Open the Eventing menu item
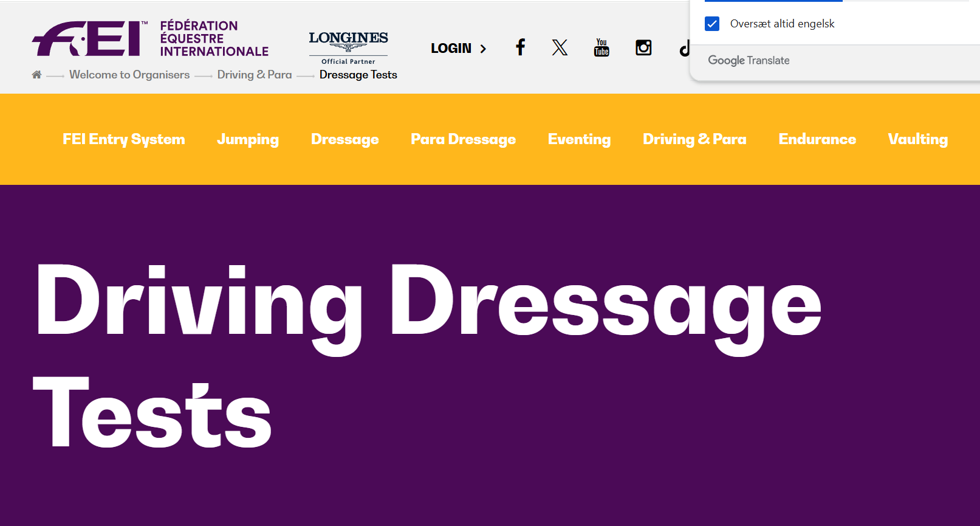This screenshot has width=980, height=526. [x=579, y=139]
